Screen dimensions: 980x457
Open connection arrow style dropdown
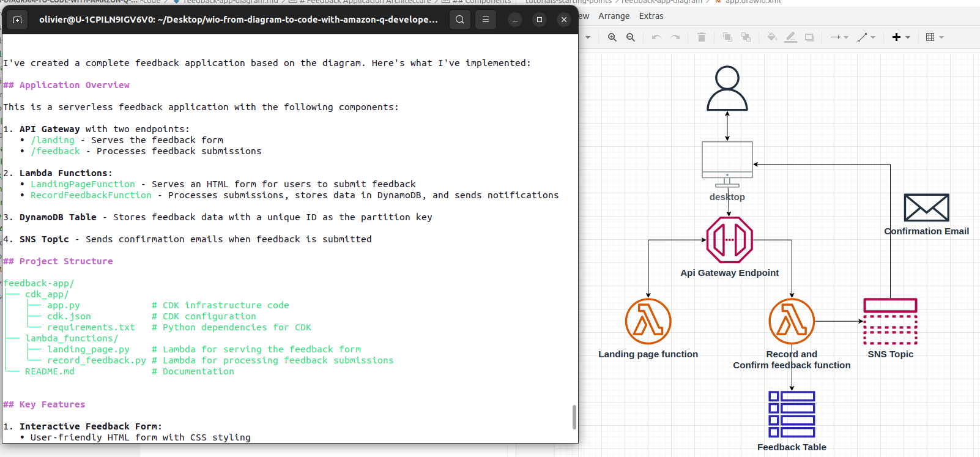pos(839,37)
